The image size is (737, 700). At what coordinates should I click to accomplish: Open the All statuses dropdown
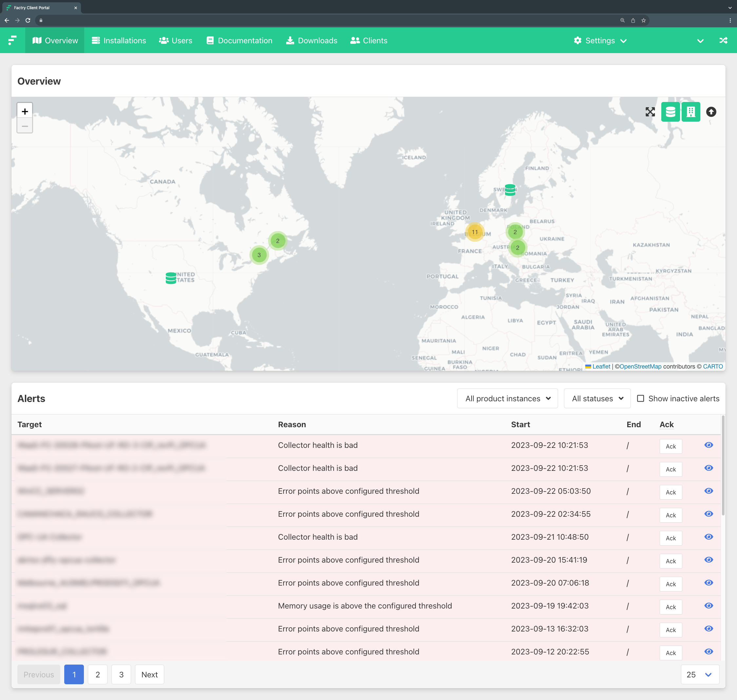click(x=597, y=398)
